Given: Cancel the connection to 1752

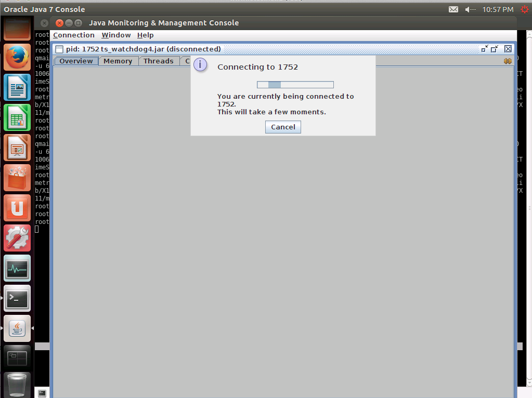Looking at the screenshot, I should (x=283, y=127).
